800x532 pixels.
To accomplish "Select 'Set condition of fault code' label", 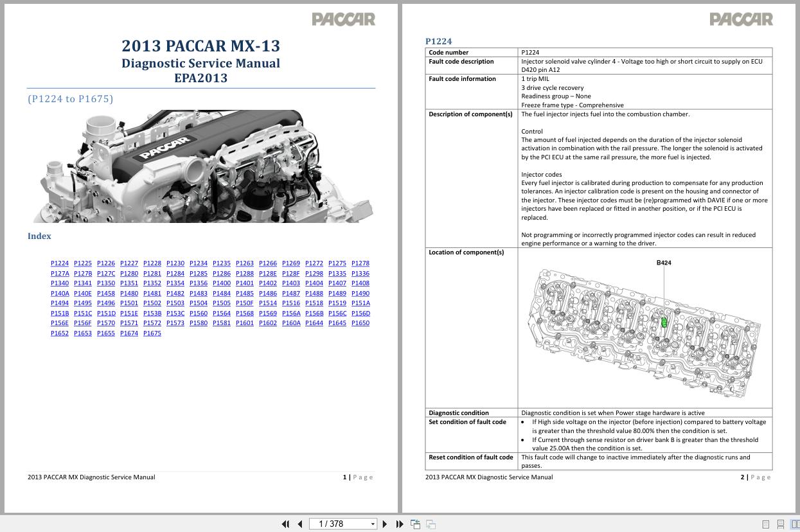I will [467, 422].
